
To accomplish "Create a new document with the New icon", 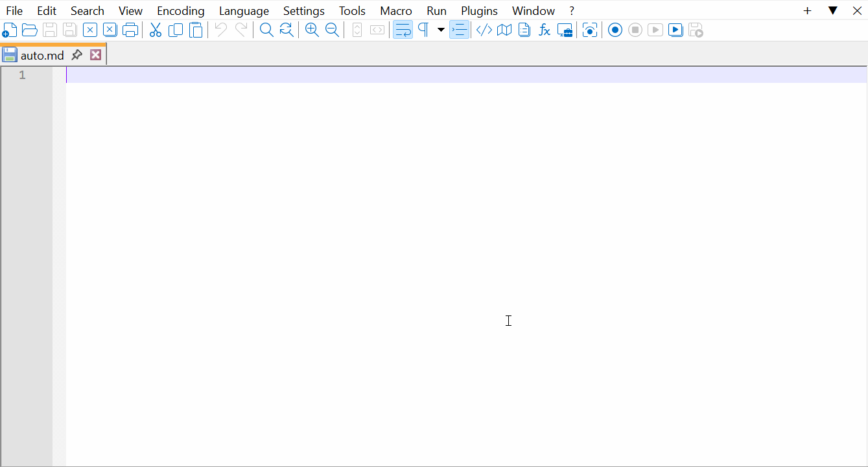I will click(x=10, y=30).
